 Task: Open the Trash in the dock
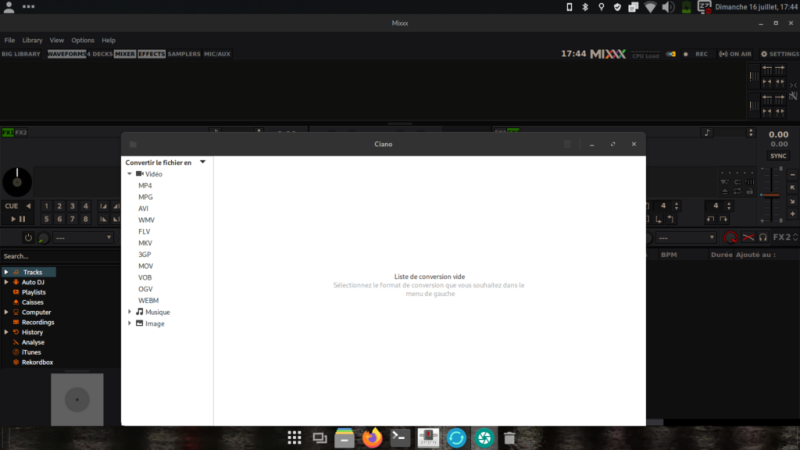(509, 438)
